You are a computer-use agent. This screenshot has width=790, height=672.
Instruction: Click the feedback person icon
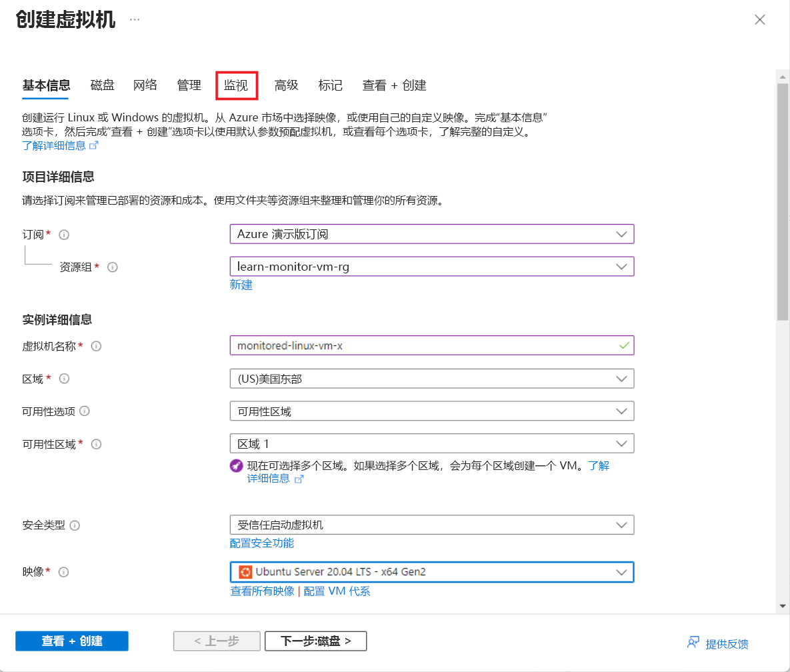(693, 642)
